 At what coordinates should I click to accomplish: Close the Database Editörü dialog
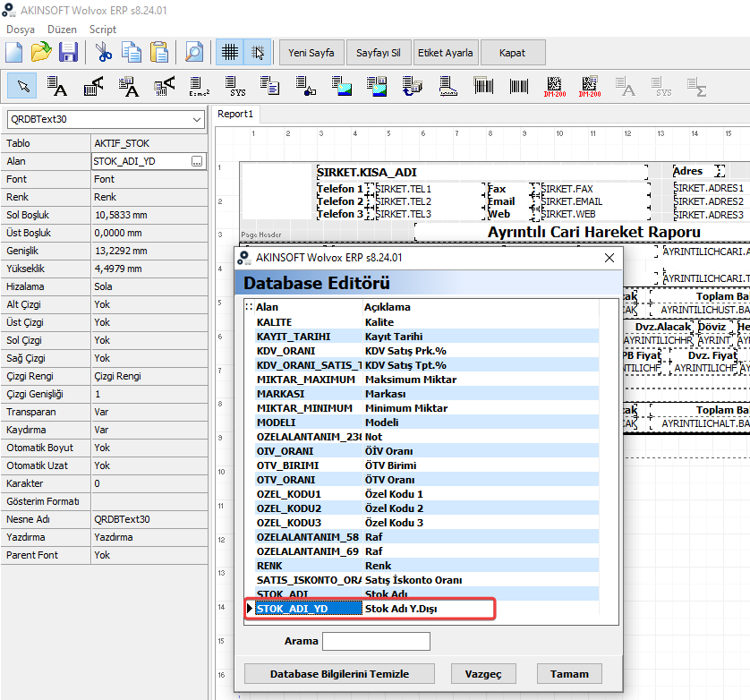click(x=609, y=258)
